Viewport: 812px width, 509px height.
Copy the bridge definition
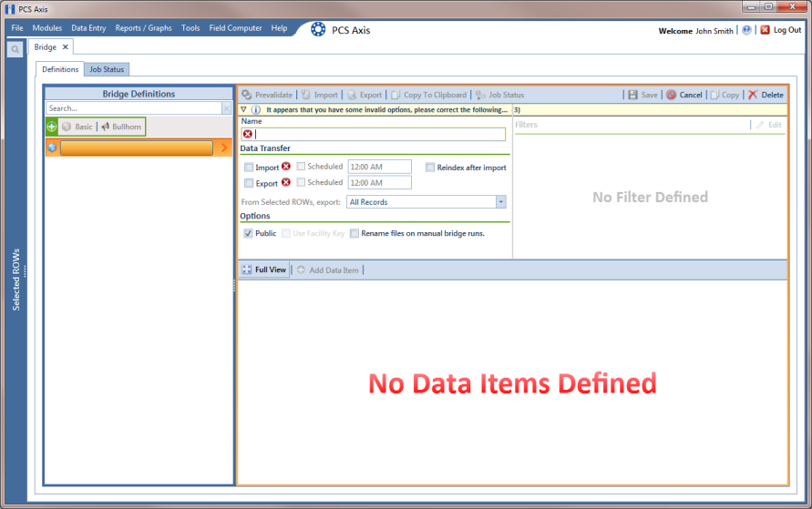tap(725, 95)
